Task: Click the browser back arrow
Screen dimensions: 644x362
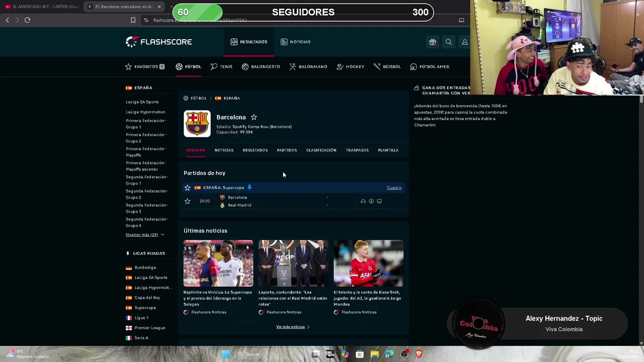Action: 7,20
